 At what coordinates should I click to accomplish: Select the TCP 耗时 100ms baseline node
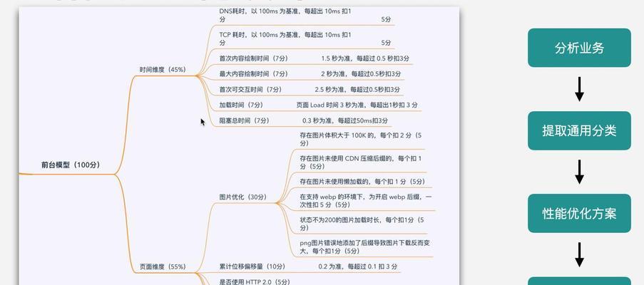pos(285,38)
